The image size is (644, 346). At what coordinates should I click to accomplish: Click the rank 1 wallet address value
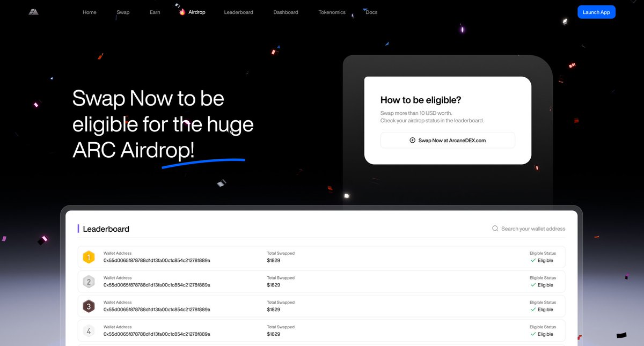point(157,260)
